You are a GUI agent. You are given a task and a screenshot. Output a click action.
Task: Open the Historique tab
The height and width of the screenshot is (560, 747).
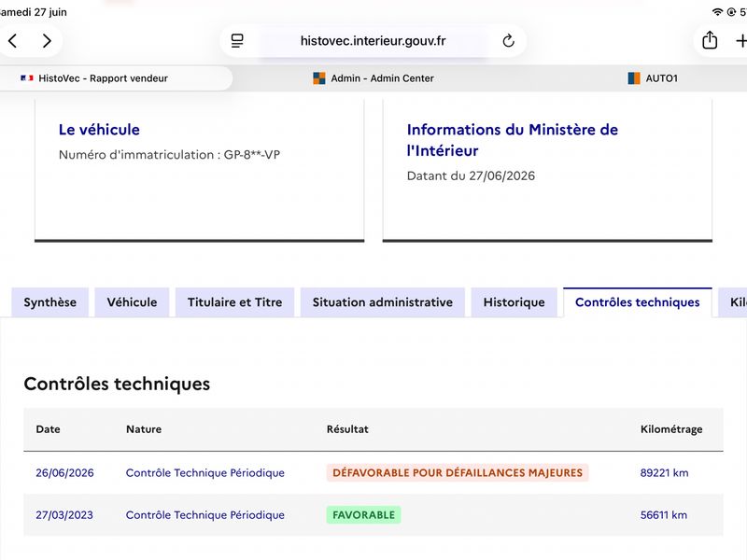(514, 302)
